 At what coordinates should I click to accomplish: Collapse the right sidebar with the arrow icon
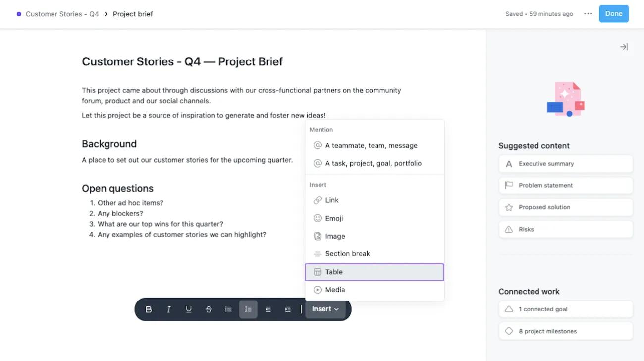click(x=624, y=46)
